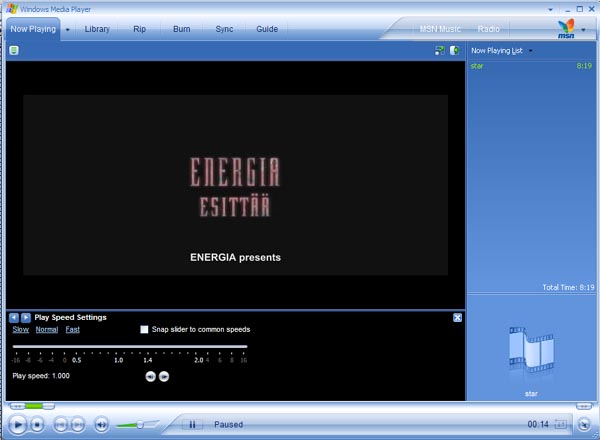
Task: Click the full screen icon beside time display
Action: (560, 424)
